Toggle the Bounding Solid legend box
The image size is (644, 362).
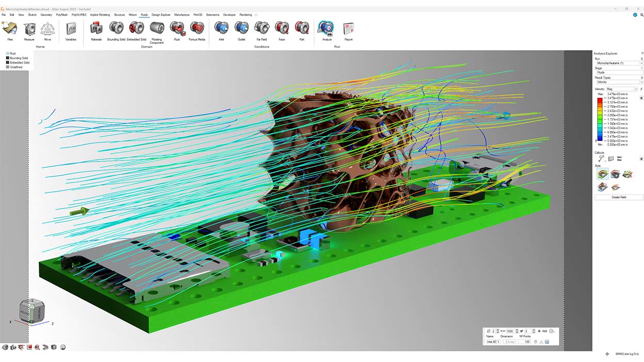coord(8,58)
